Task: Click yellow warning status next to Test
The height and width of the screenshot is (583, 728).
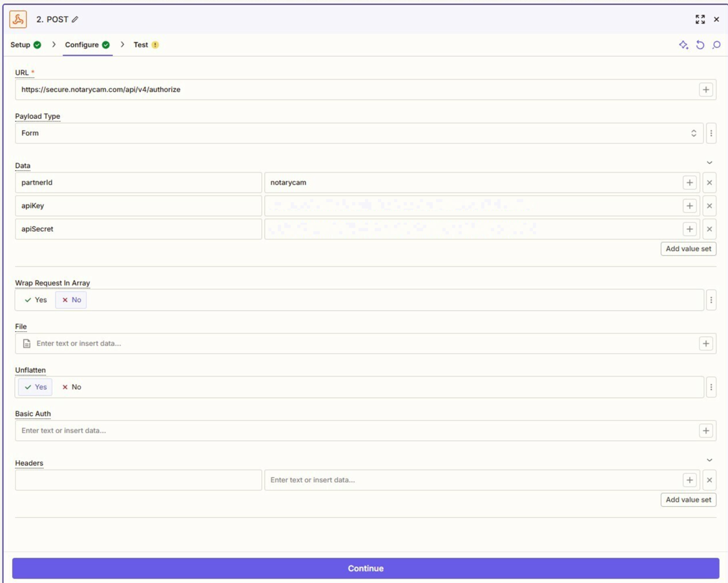Action: coord(155,45)
